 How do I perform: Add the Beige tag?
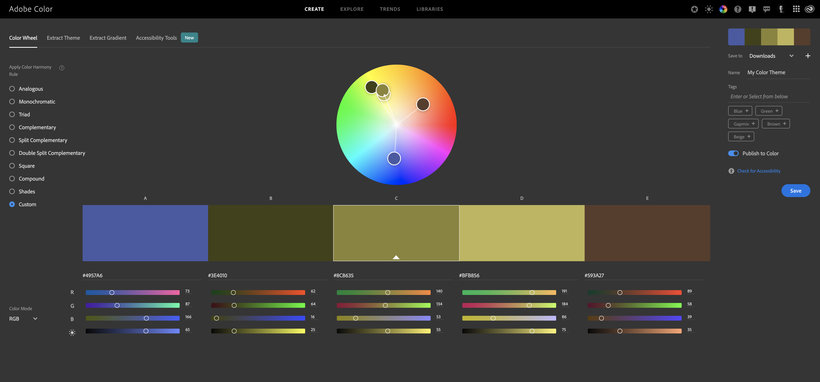click(741, 137)
